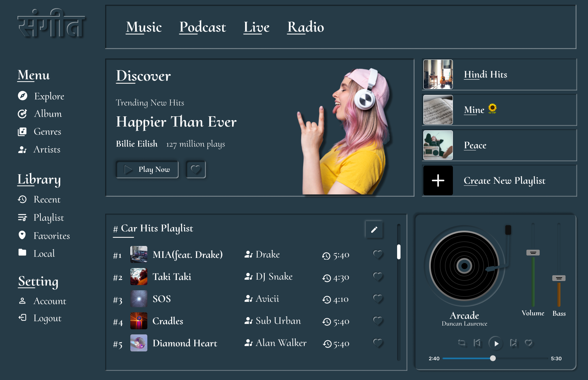Skip to the next track in the player
588x380 pixels.
[x=513, y=343]
